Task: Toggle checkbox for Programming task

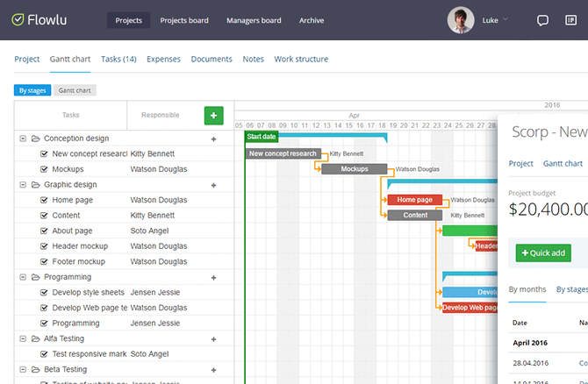Action: pyautogui.click(x=44, y=324)
